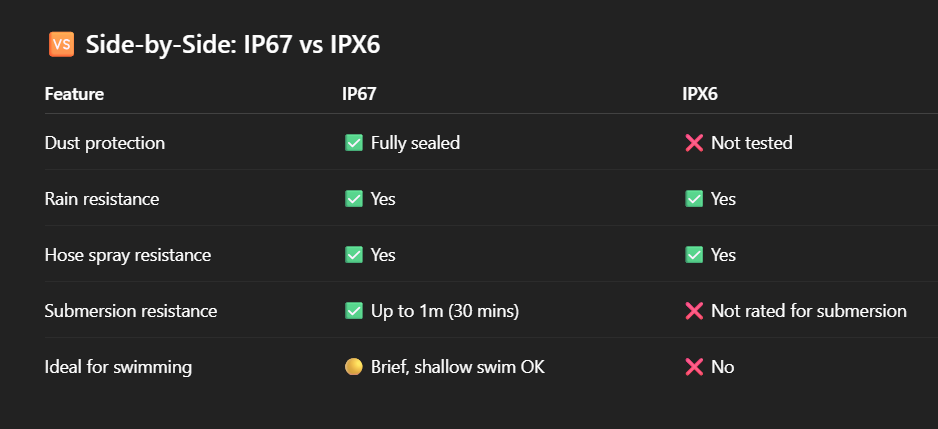Click the Ideal for swimming row label
This screenshot has width=938, height=429.
pyautogui.click(x=118, y=367)
